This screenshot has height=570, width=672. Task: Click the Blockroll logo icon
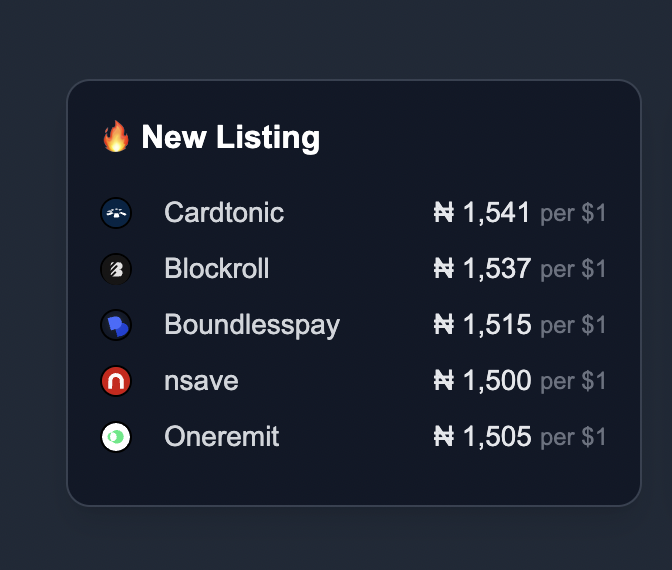[116, 269]
